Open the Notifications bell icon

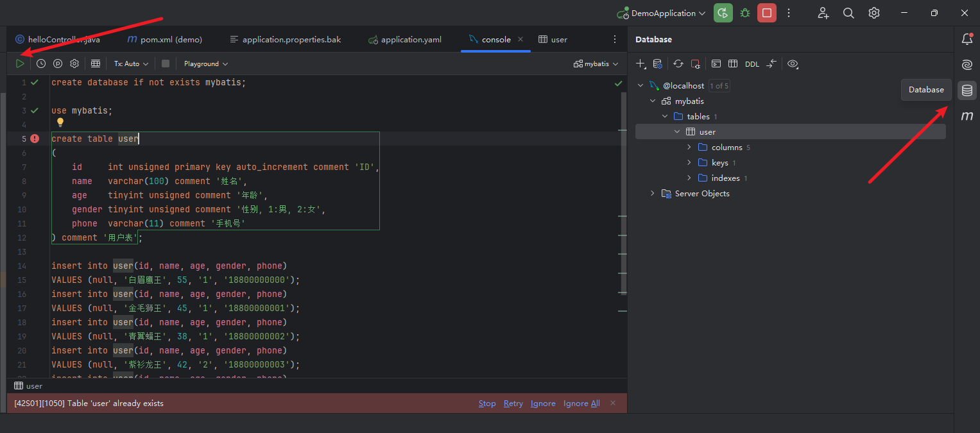click(967, 39)
